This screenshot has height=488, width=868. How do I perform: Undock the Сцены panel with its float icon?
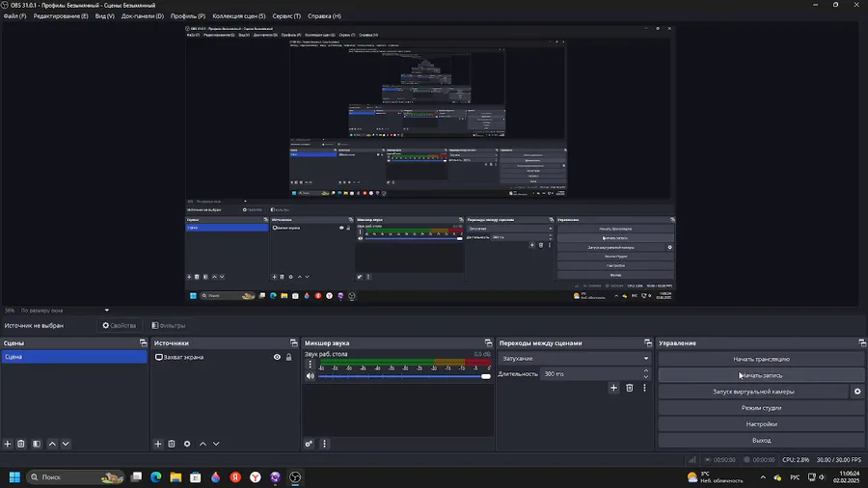point(144,343)
